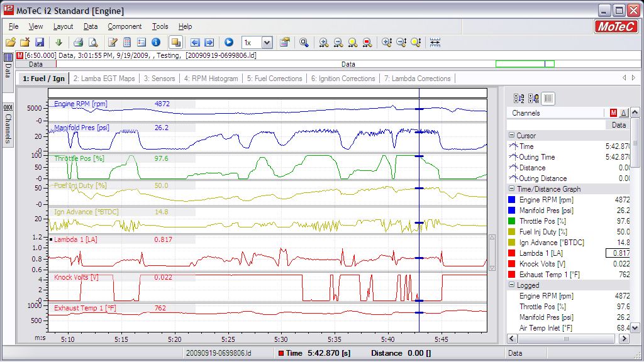Open the Channels side panel tab on left edge
This screenshot has height=362, width=644.
click(x=8, y=124)
